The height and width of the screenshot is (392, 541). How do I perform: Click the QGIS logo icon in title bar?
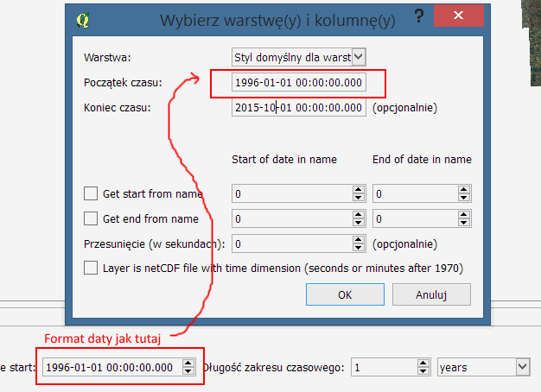coord(83,21)
